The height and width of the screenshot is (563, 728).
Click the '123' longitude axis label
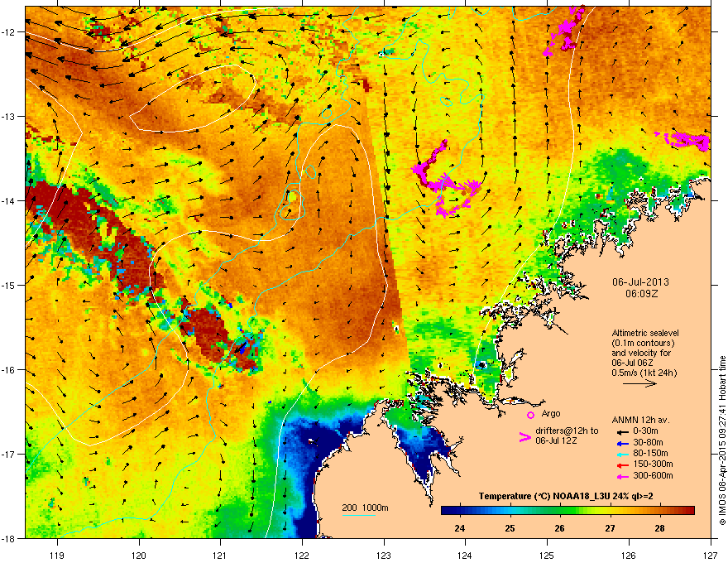384,555
